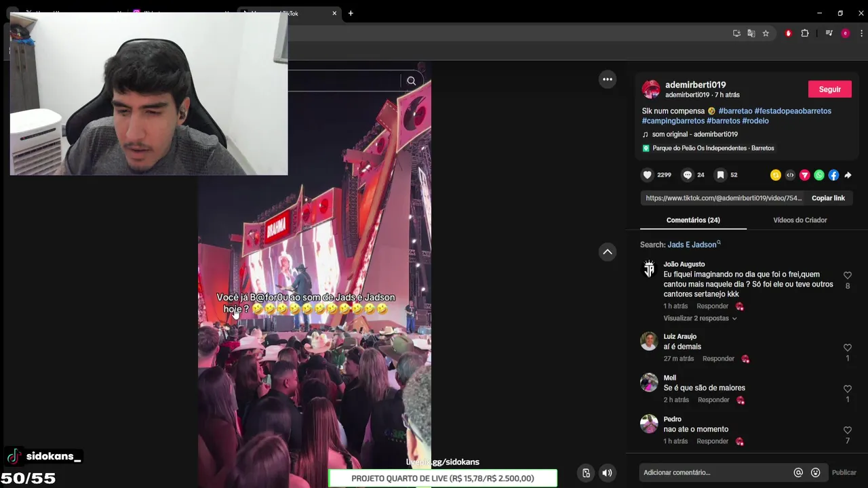Open the three-dot video options menu

click(608, 79)
